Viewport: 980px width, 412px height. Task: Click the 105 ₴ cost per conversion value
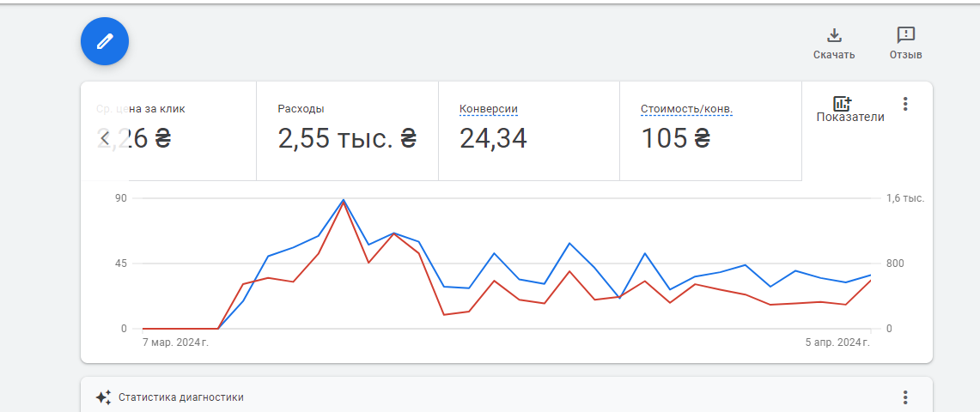tap(675, 138)
